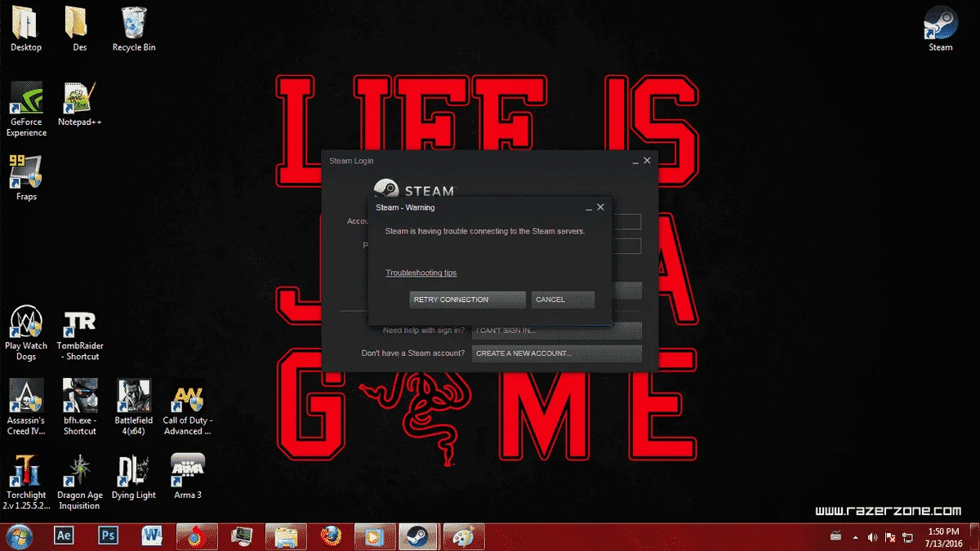The height and width of the screenshot is (551, 980).
Task: Click the Steam - Warning title text
Action: click(x=405, y=207)
